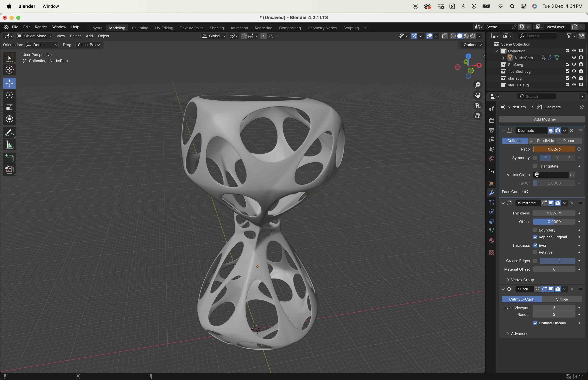Screen dimensions: 588x380
Task: Pick the Measure ruler tool
Action: coord(9,145)
